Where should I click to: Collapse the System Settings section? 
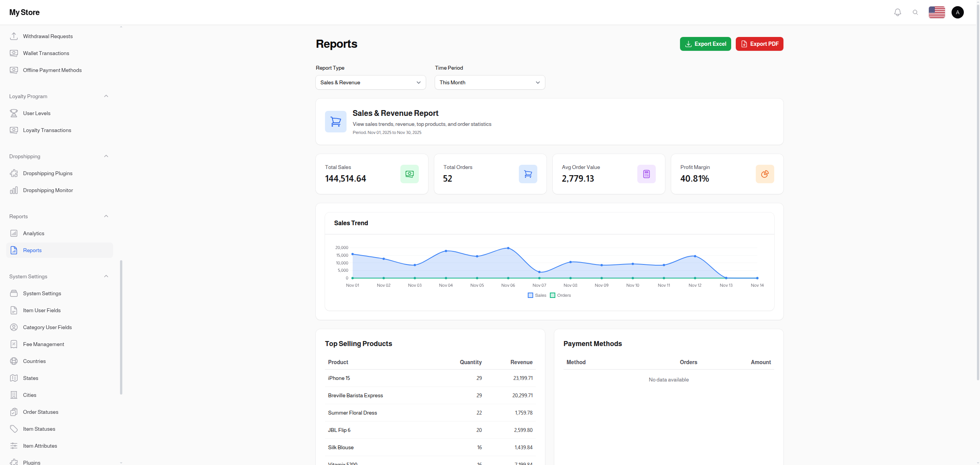pos(106,276)
